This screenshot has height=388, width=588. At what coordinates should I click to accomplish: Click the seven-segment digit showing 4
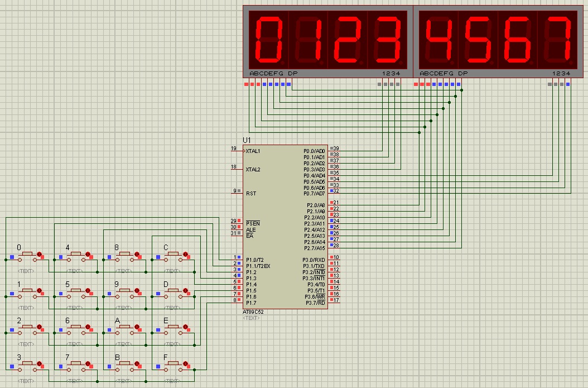coord(438,39)
